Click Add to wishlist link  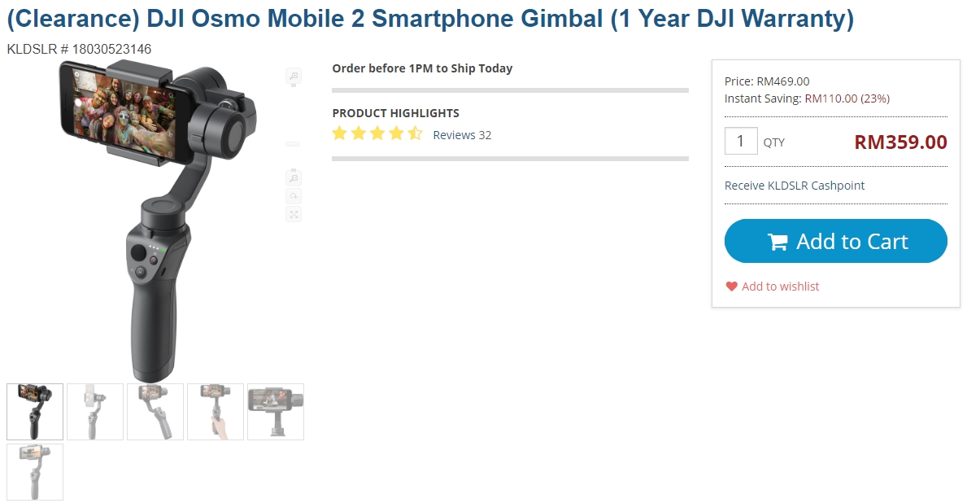780,286
